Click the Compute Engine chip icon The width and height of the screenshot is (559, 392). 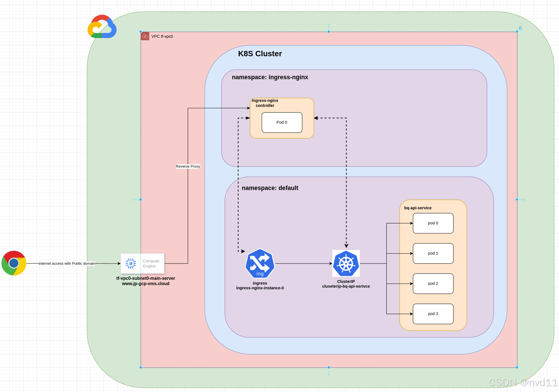pos(131,263)
